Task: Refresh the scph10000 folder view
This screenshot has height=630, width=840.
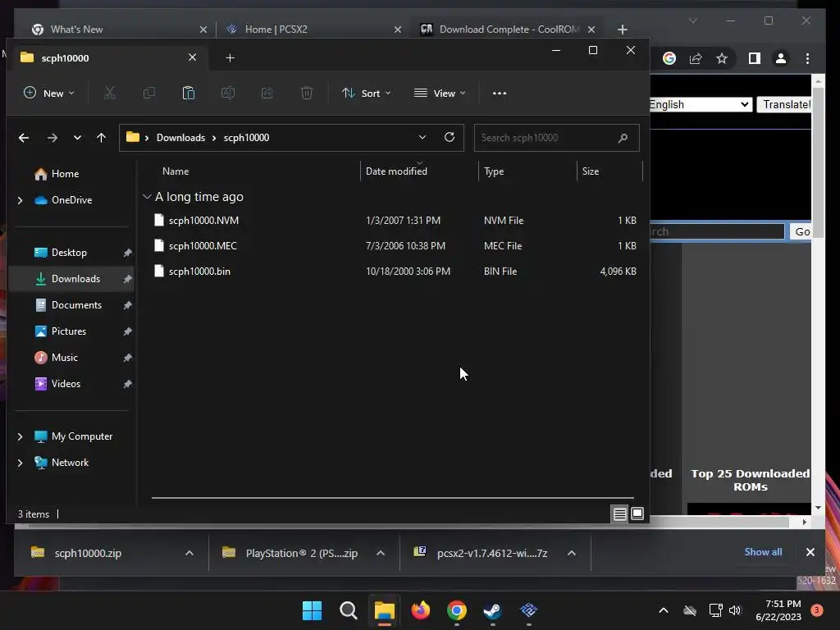Action: point(450,137)
